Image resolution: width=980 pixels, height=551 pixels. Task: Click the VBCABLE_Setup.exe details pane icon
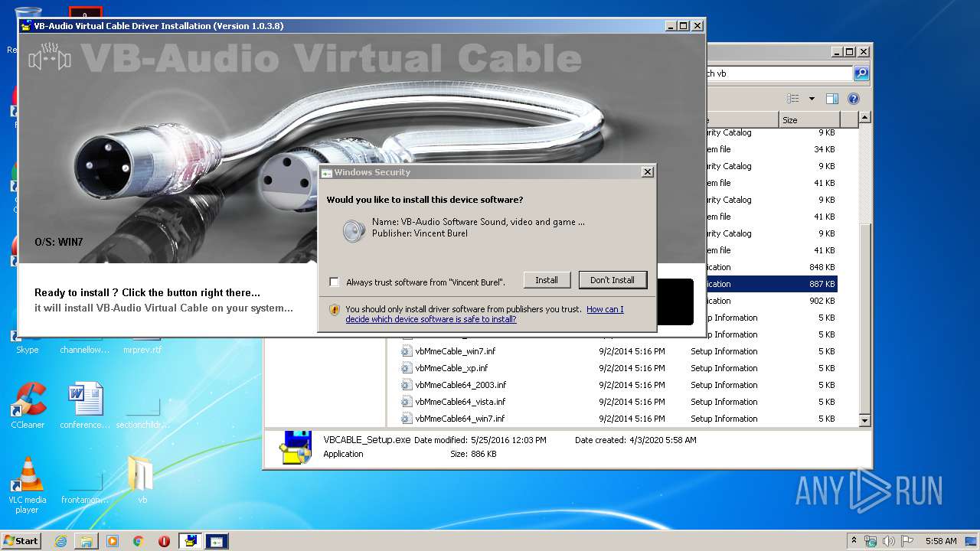pos(295,447)
